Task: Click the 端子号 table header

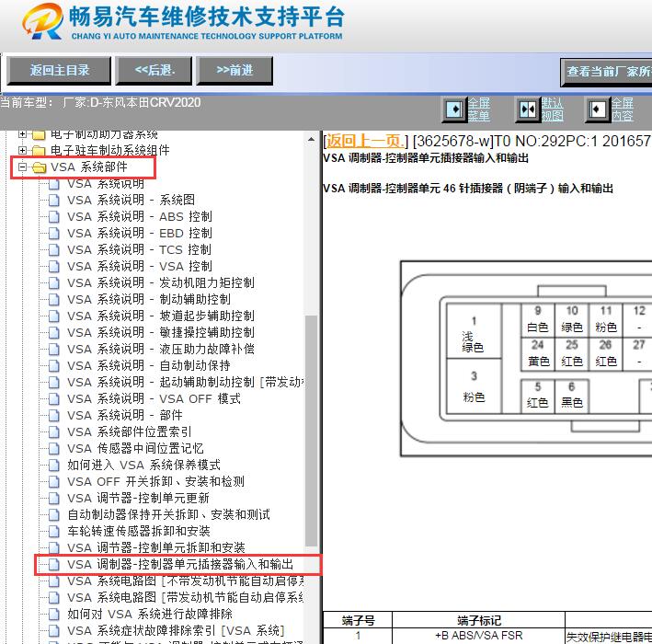Action: coord(358,620)
